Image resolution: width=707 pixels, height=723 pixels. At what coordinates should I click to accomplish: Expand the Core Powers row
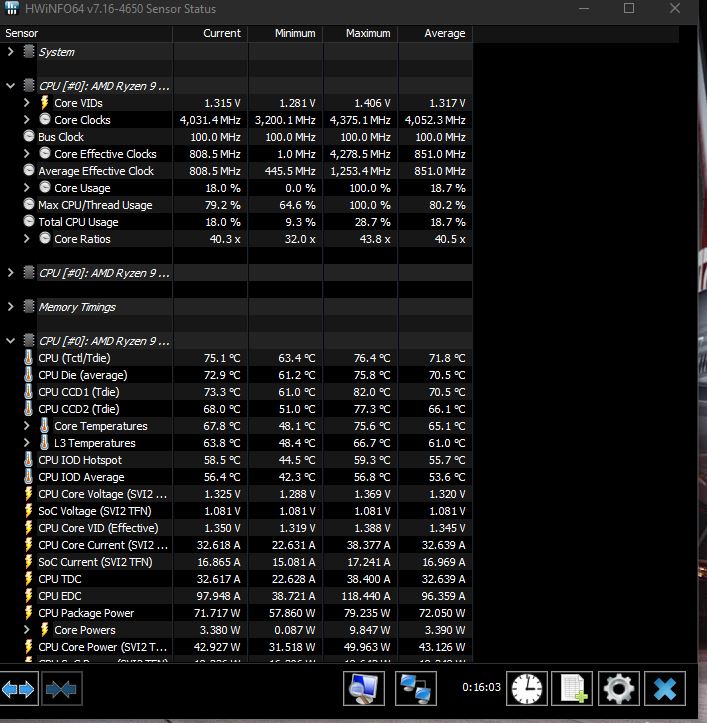pos(27,630)
